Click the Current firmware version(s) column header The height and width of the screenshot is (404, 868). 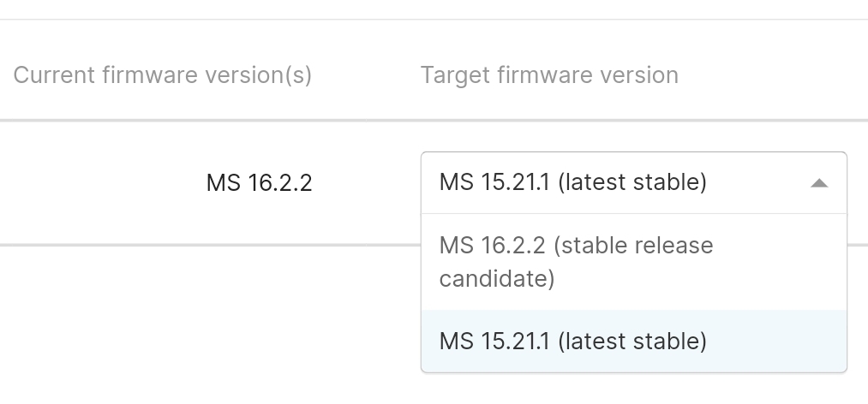(163, 75)
